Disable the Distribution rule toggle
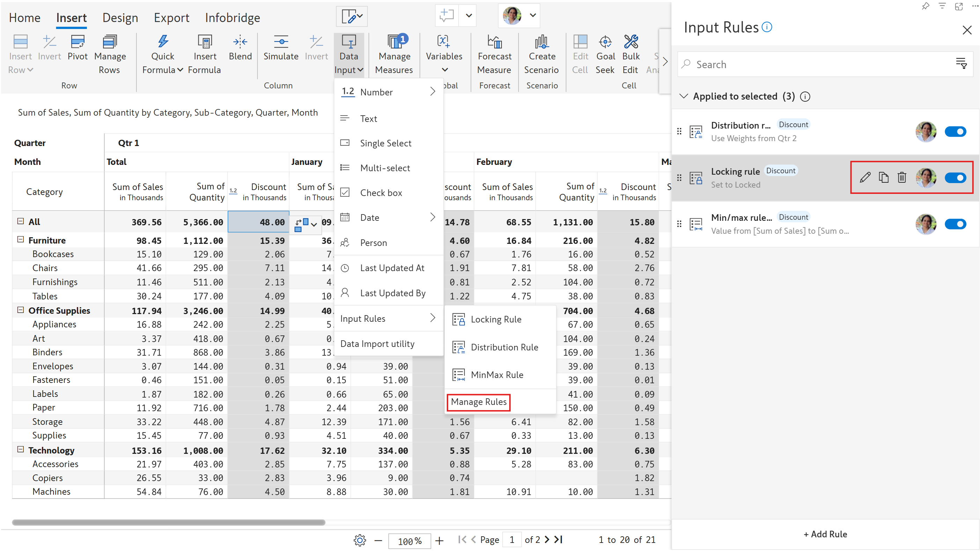The height and width of the screenshot is (552, 980). (955, 132)
